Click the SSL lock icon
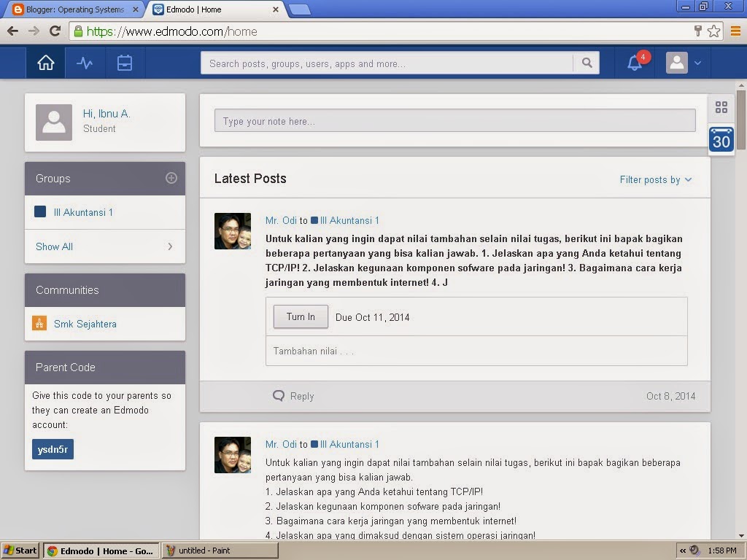The height and width of the screenshot is (560, 747). pos(78,31)
